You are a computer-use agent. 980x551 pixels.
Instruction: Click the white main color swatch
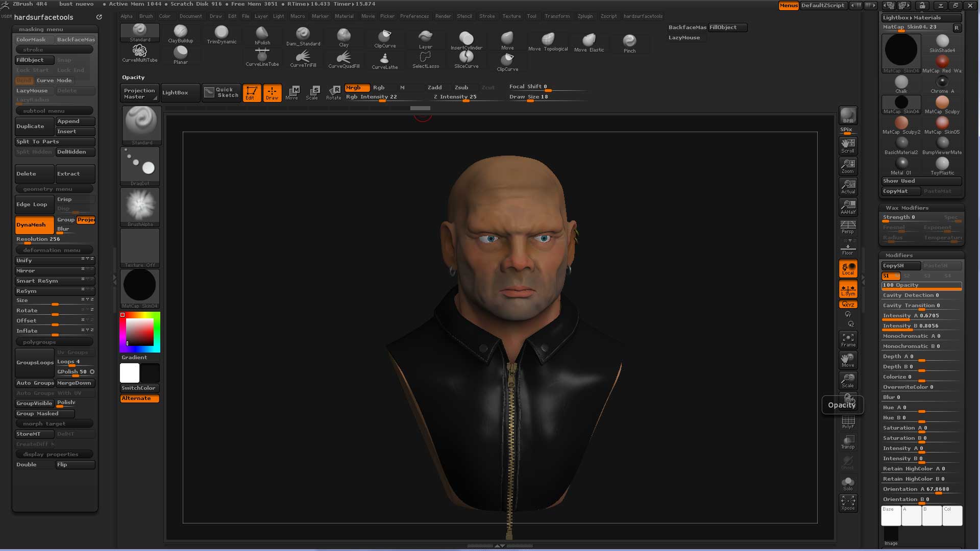130,373
